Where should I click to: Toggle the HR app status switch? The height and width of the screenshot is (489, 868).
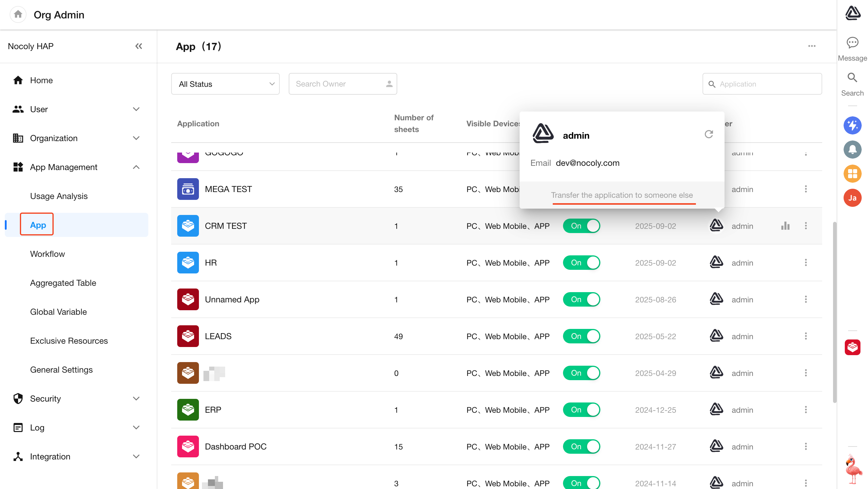(x=581, y=263)
